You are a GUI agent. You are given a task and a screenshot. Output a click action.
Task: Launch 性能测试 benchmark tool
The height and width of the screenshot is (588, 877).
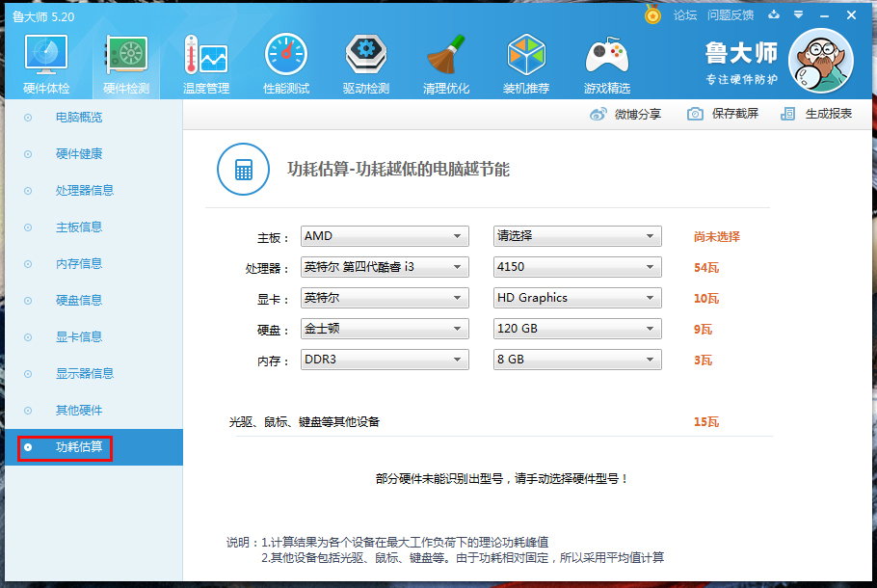pyautogui.click(x=285, y=60)
